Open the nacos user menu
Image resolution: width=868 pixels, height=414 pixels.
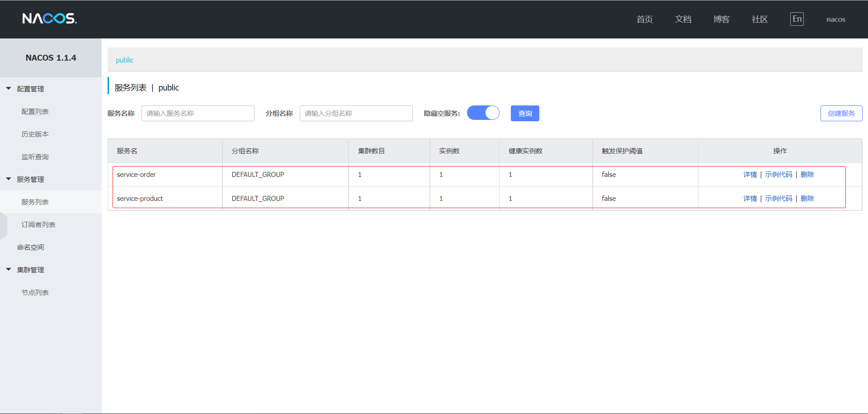pyautogui.click(x=836, y=19)
